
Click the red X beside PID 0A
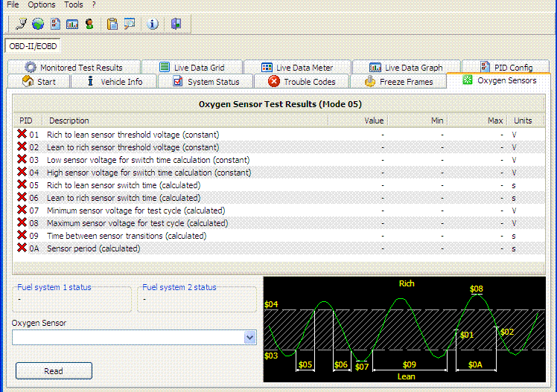coord(22,248)
